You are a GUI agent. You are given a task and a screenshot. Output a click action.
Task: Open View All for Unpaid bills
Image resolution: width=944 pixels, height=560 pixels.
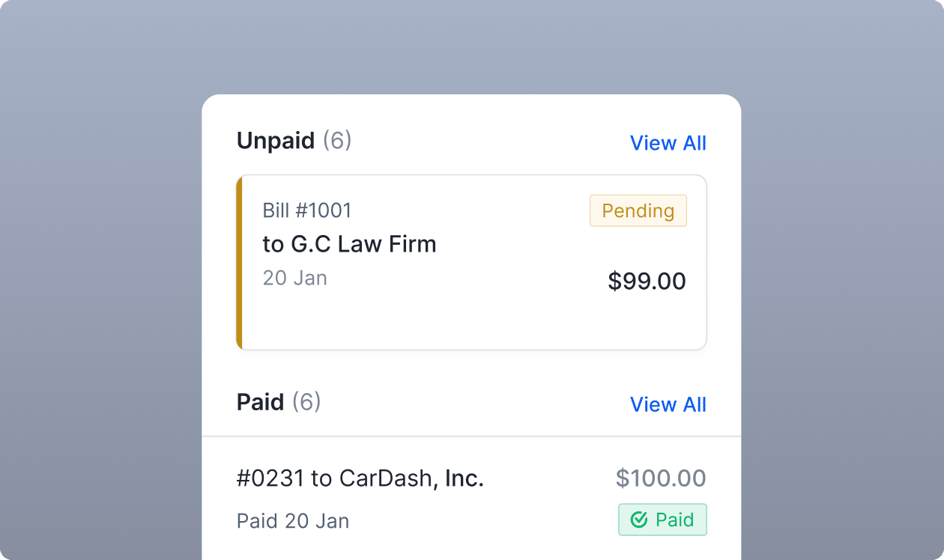pyautogui.click(x=668, y=143)
